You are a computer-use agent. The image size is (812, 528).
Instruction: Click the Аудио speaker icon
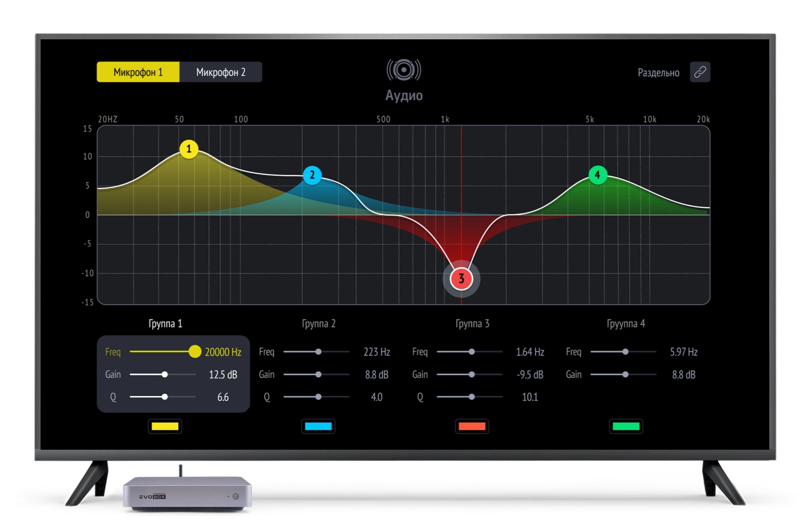coord(403,70)
